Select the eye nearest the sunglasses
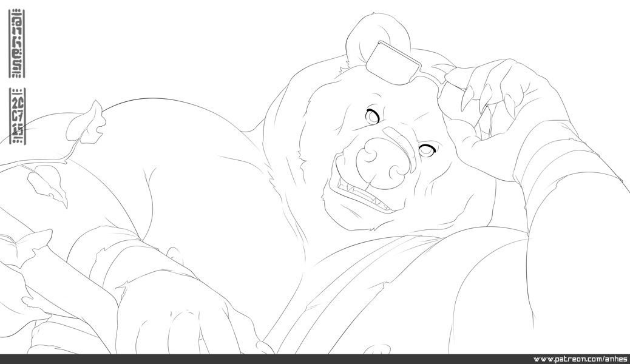Screen dimensions: 630x364 click(373, 116)
